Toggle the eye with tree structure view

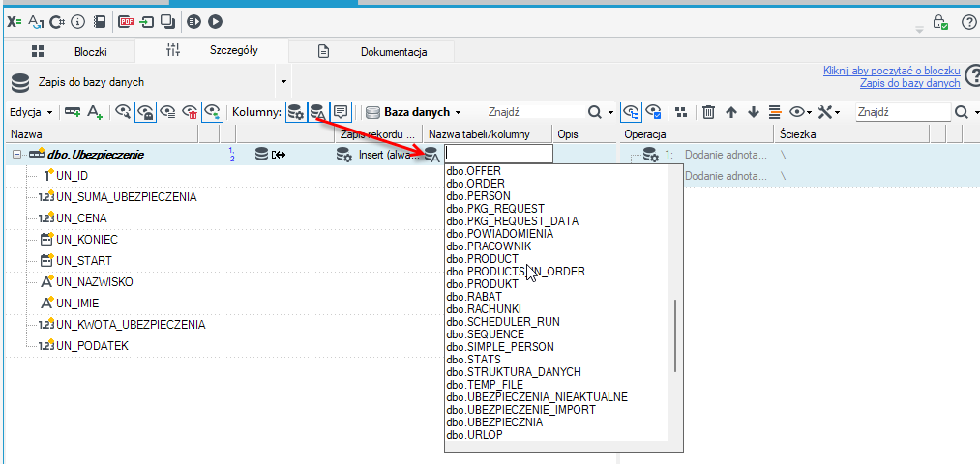(x=632, y=112)
